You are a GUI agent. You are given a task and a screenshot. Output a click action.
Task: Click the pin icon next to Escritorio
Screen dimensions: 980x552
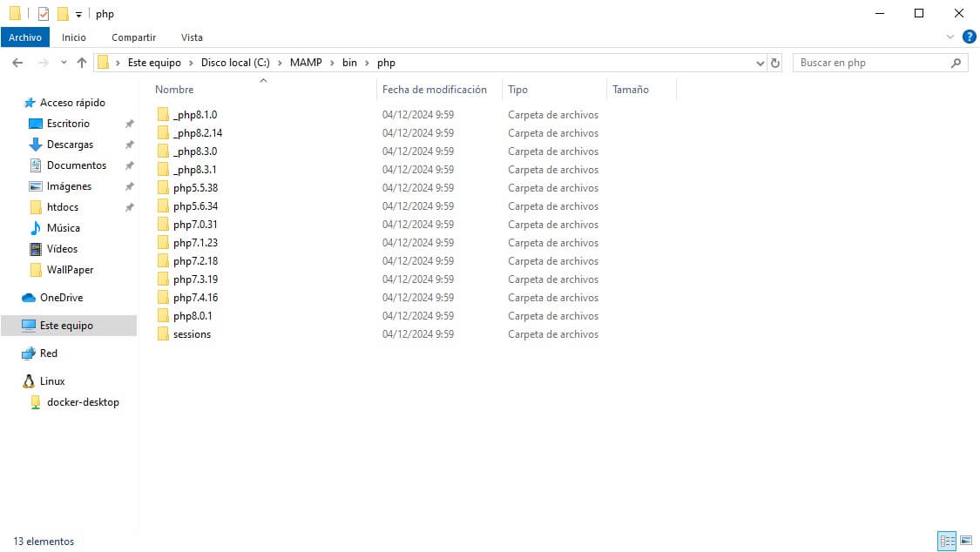(x=130, y=124)
